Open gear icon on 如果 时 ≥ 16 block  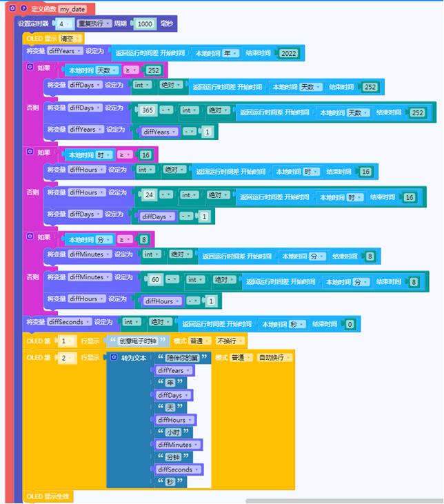pos(30,152)
